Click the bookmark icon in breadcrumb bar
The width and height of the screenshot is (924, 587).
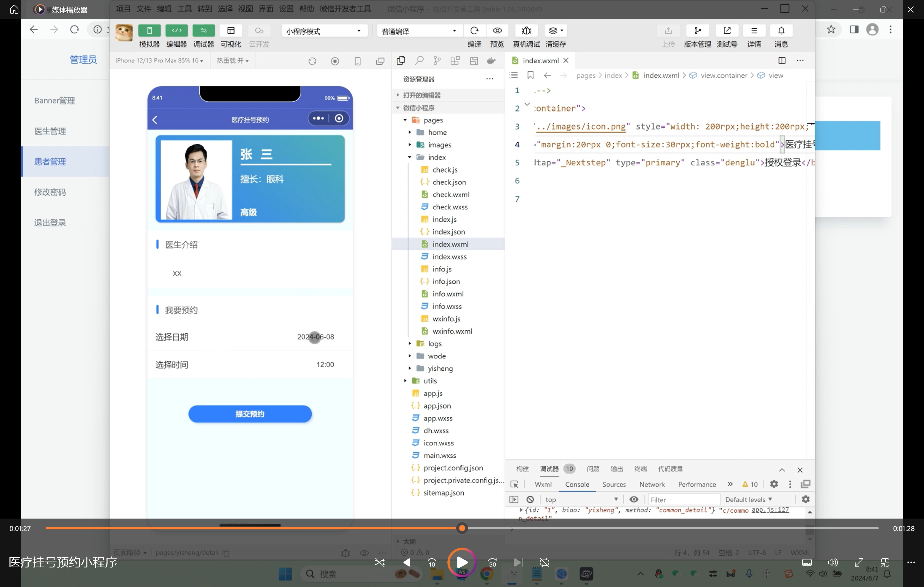coord(530,75)
